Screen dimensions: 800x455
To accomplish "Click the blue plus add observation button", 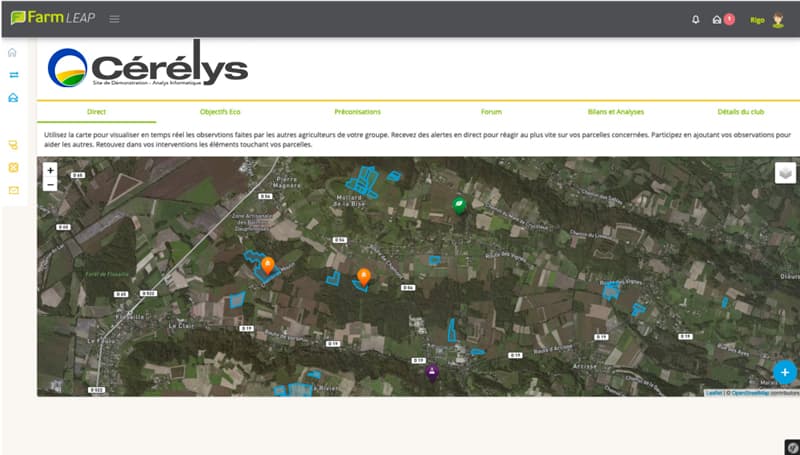I will (x=785, y=372).
